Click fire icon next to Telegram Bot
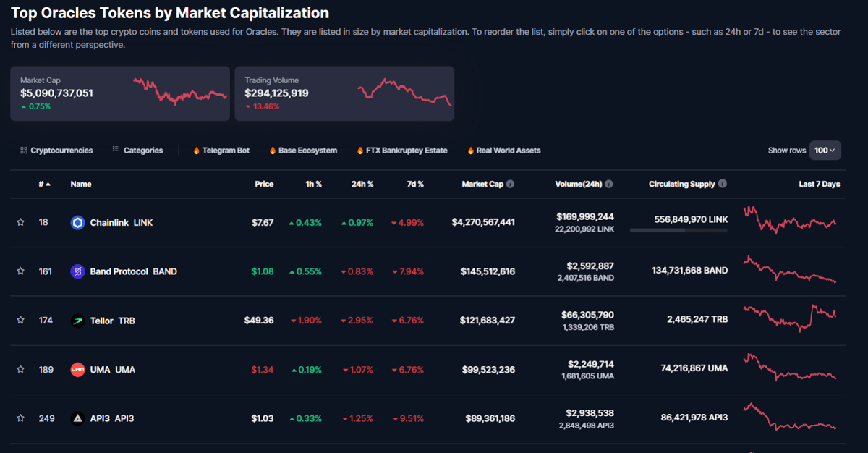 coord(196,151)
